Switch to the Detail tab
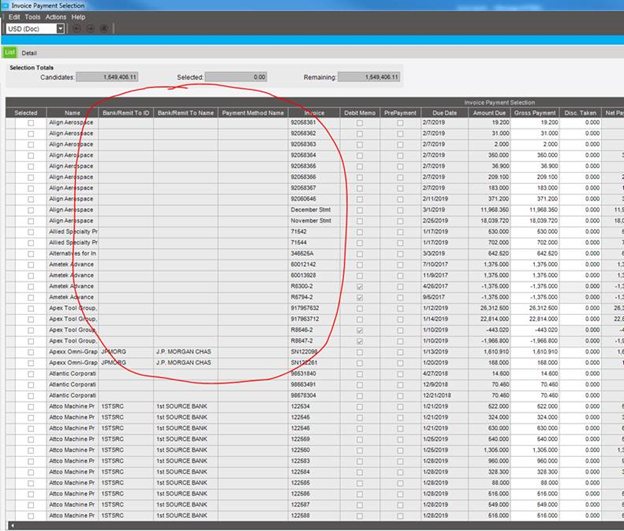This screenshot has width=624, height=531. coord(29,53)
